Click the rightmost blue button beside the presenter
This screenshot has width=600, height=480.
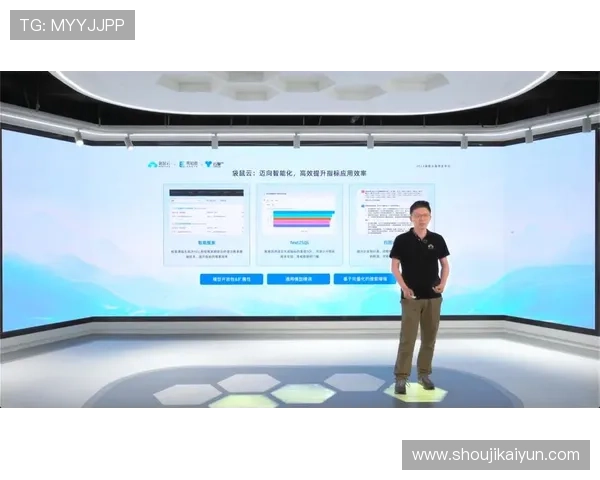[365, 279]
